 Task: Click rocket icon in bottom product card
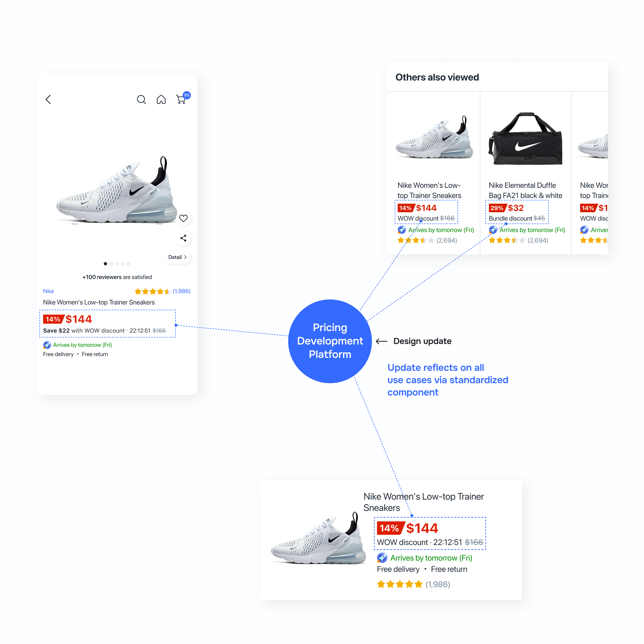point(382,558)
